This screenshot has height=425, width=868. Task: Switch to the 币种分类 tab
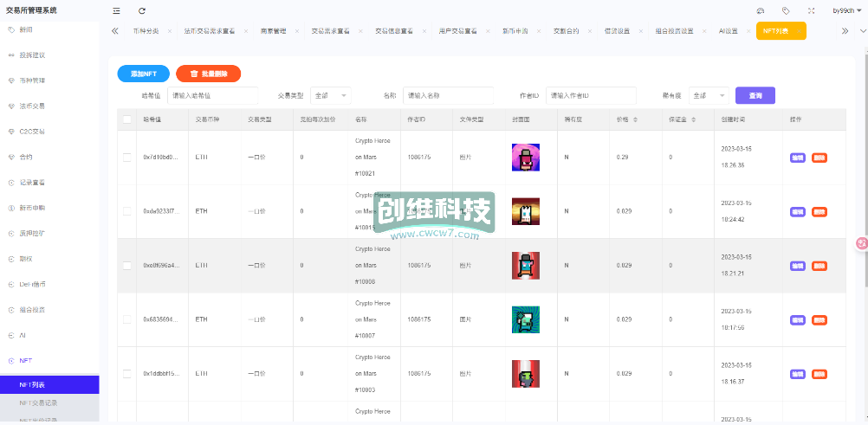coord(146,31)
